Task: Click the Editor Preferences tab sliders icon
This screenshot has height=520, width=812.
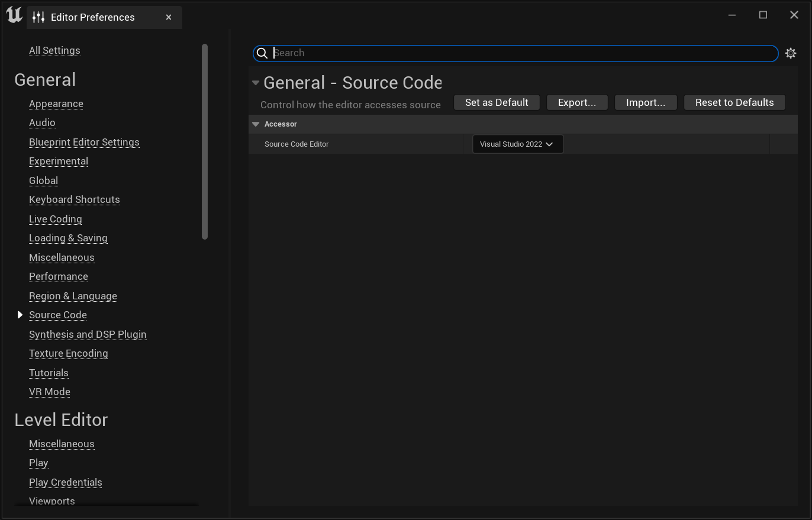Action: click(38, 17)
